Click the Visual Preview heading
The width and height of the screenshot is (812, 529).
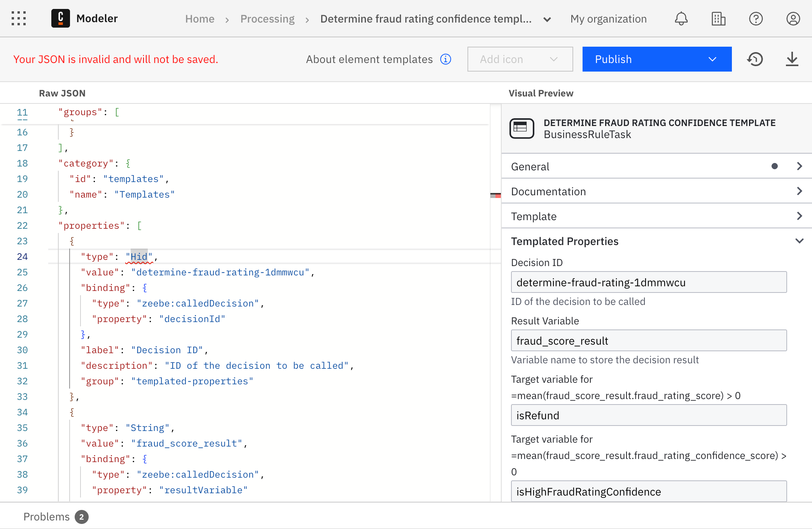(x=541, y=93)
